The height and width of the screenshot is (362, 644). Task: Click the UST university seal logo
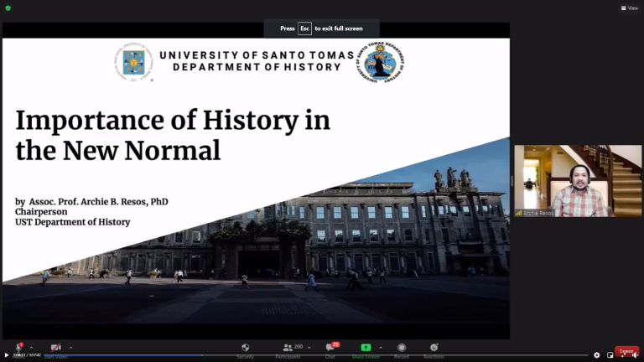pos(134,61)
